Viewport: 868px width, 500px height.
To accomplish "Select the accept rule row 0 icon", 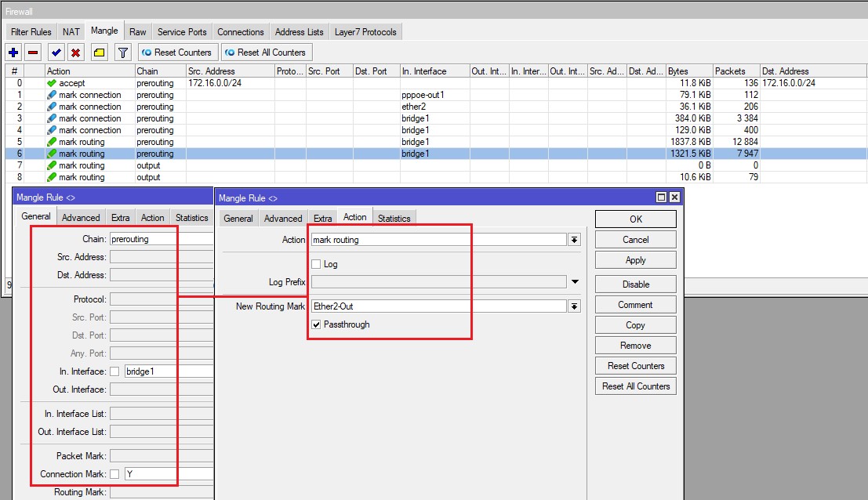I will [x=52, y=83].
